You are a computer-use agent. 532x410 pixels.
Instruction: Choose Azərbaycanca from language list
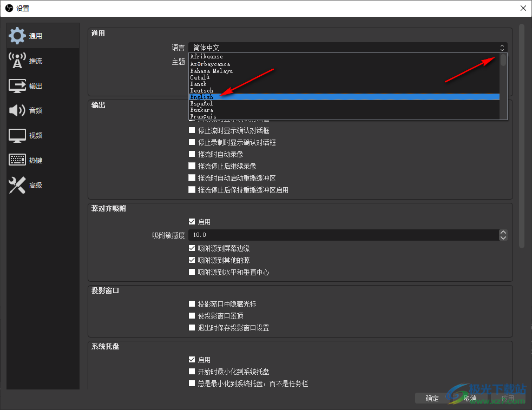(344, 64)
